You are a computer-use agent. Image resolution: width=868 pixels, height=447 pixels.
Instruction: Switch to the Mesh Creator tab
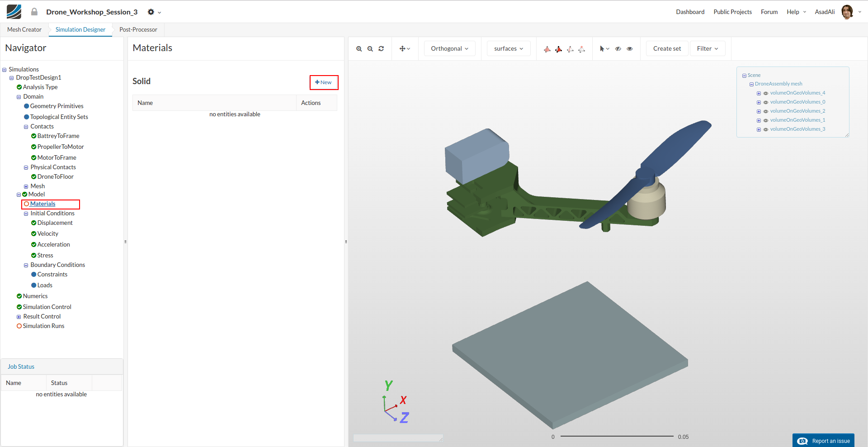24,30
